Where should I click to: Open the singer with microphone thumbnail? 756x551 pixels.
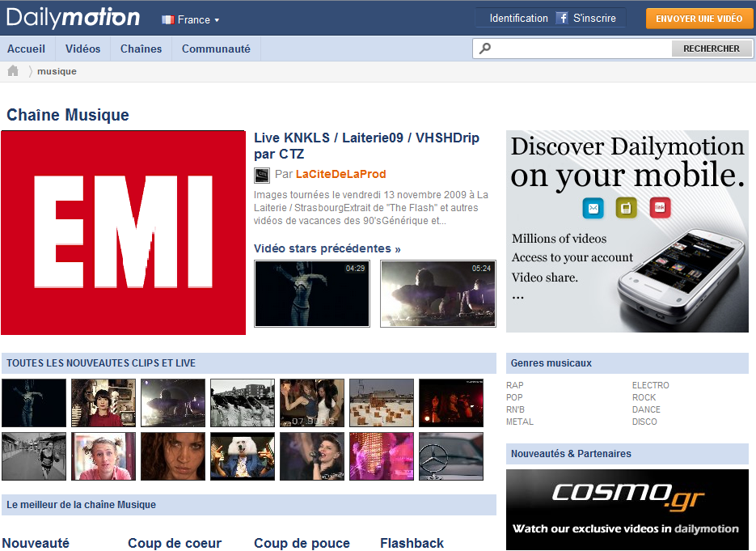point(312,456)
